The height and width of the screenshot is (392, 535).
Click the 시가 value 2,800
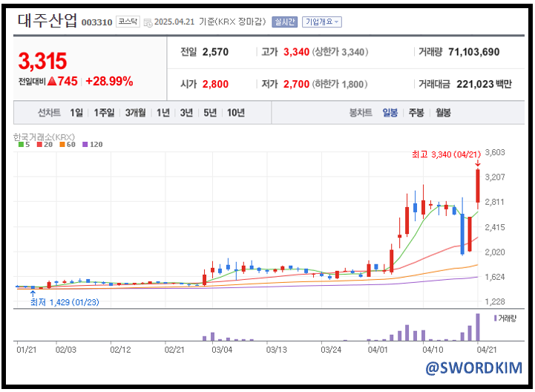pyautogui.click(x=215, y=84)
